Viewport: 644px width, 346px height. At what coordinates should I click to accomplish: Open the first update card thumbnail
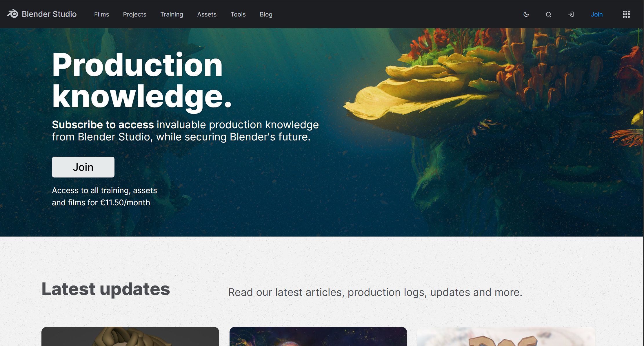click(130, 336)
